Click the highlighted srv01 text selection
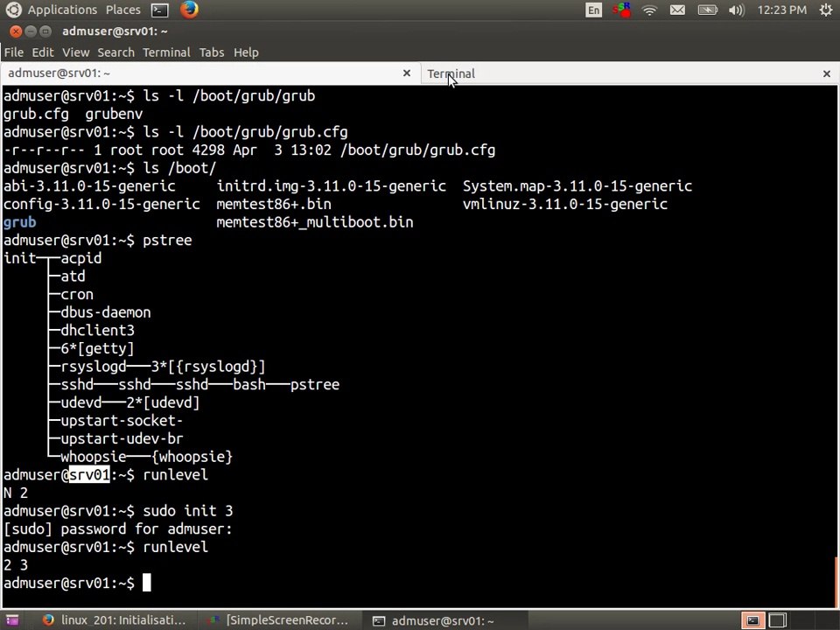Screen dimensions: 840x630 pos(89,474)
